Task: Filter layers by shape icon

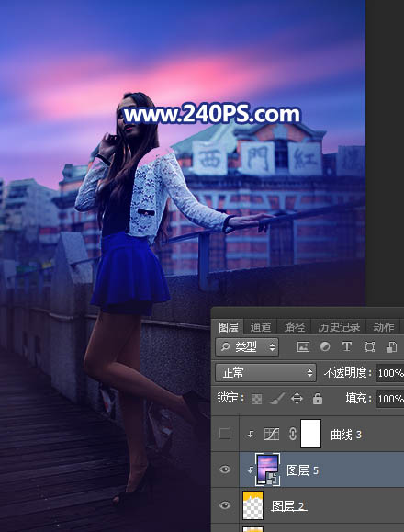Action: tap(369, 346)
